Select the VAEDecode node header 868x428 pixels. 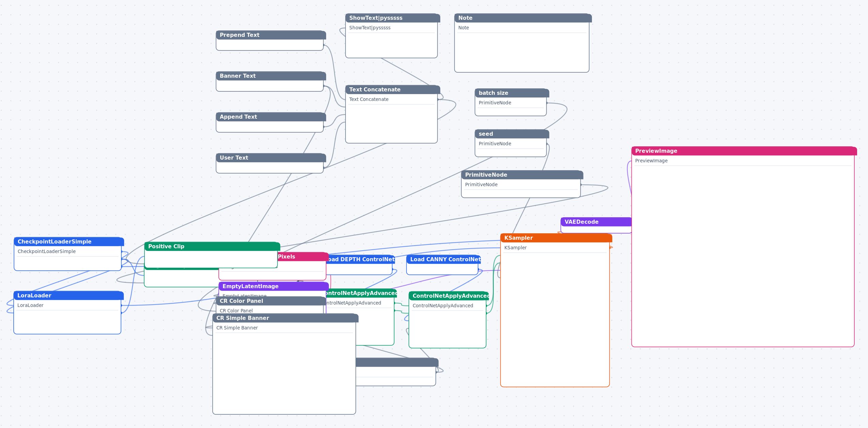[596, 222]
